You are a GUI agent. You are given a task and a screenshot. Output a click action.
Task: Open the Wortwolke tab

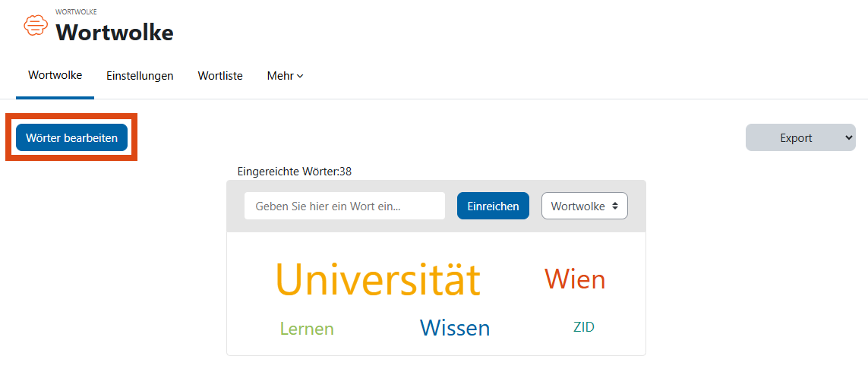pyautogui.click(x=55, y=75)
